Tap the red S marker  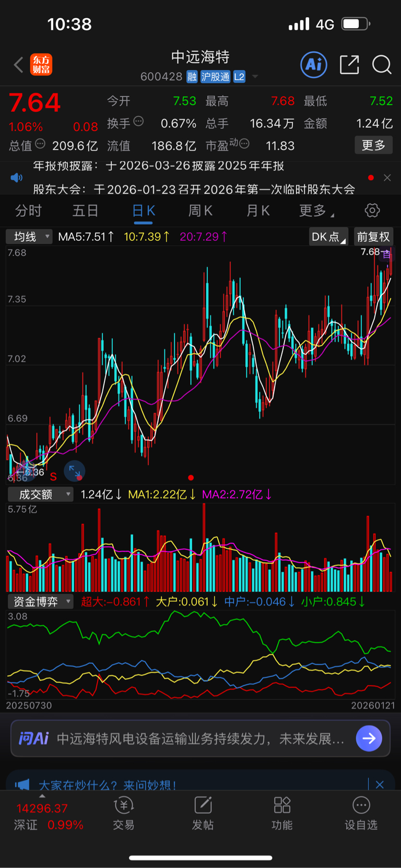tap(53, 476)
